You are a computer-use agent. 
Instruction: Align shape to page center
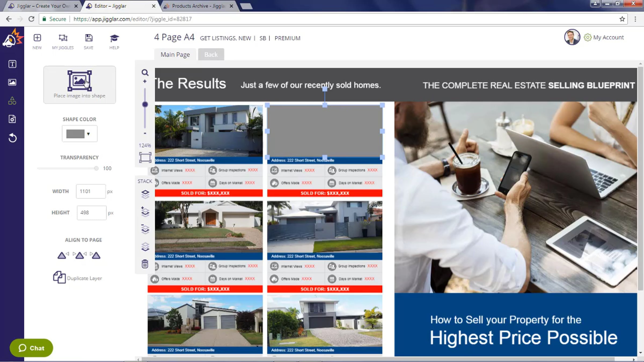pyautogui.click(x=79, y=255)
